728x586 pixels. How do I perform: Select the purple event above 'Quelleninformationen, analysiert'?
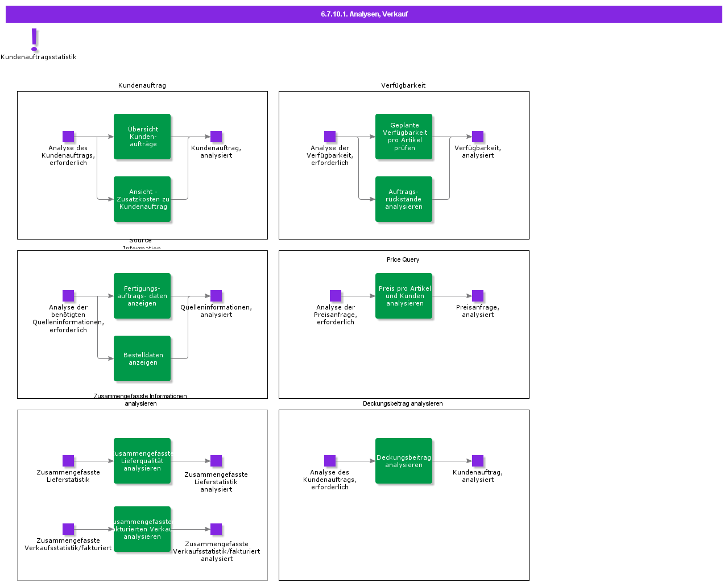click(216, 296)
